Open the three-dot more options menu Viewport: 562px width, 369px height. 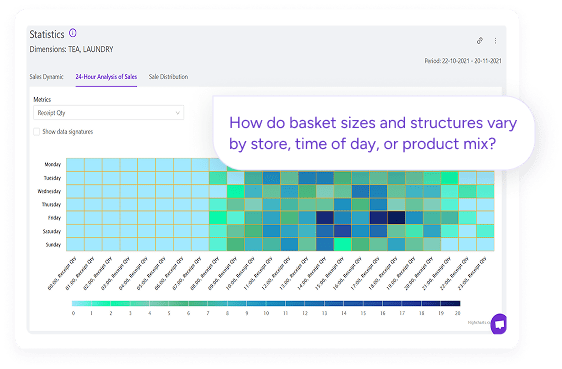[x=495, y=40]
